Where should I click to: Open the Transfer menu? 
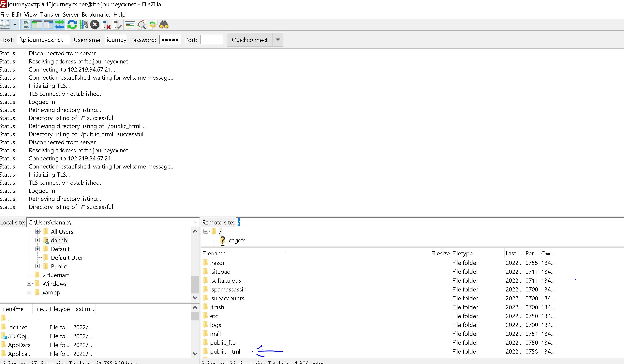pyautogui.click(x=50, y=15)
